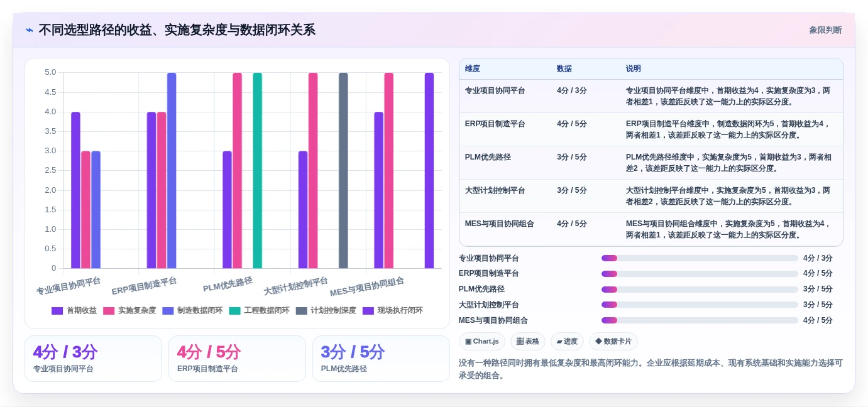Click the chart title text
The width and height of the screenshot is (868, 407).
177,30
